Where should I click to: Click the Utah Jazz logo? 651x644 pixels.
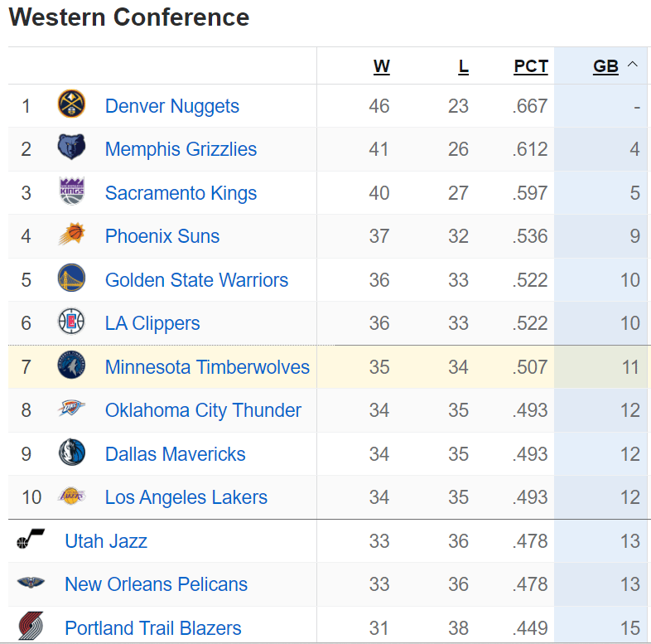pyautogui.click(x=31, y=540)
